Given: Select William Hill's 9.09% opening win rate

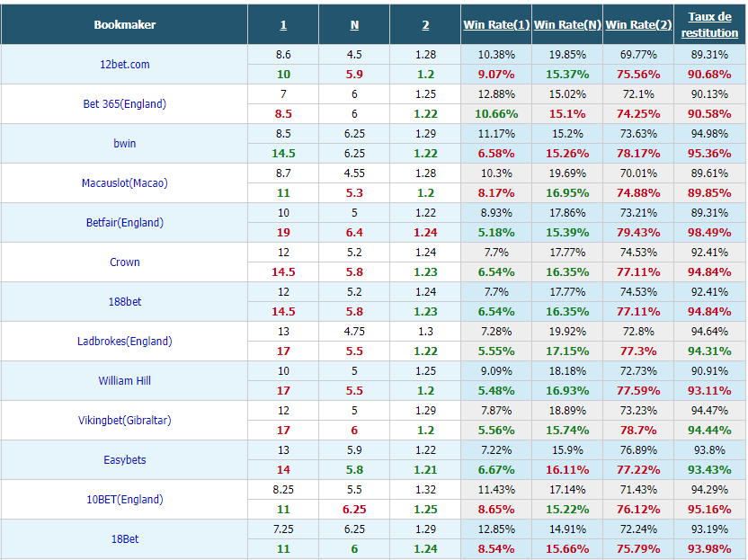Looking at the screenshot, I should click(496, 371).
